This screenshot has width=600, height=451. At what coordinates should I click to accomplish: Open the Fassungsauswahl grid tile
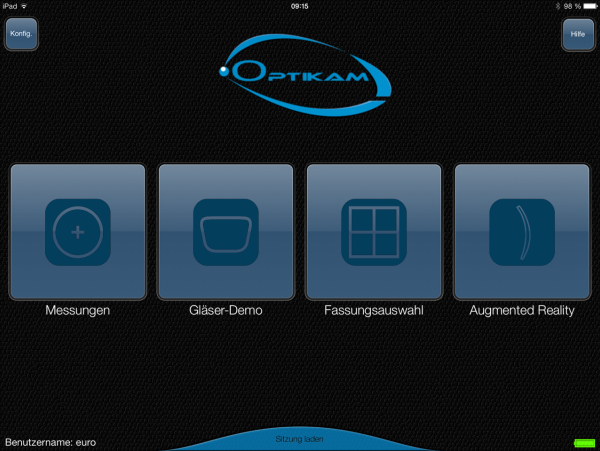374,231
